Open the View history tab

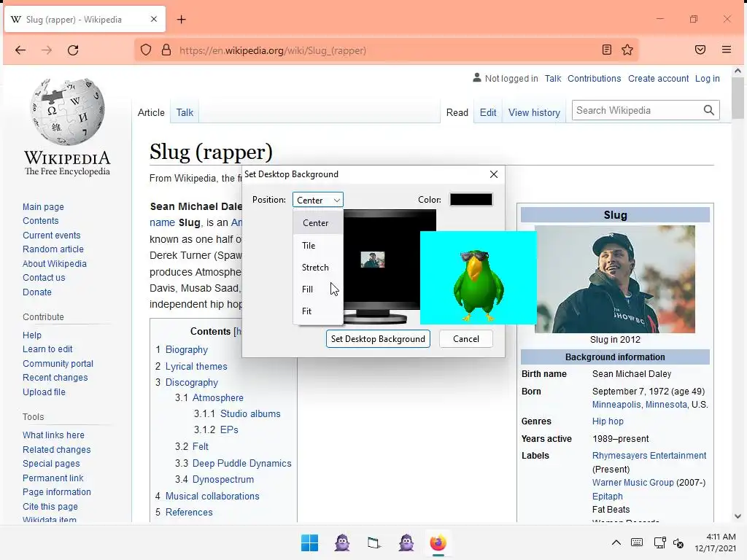534,112
